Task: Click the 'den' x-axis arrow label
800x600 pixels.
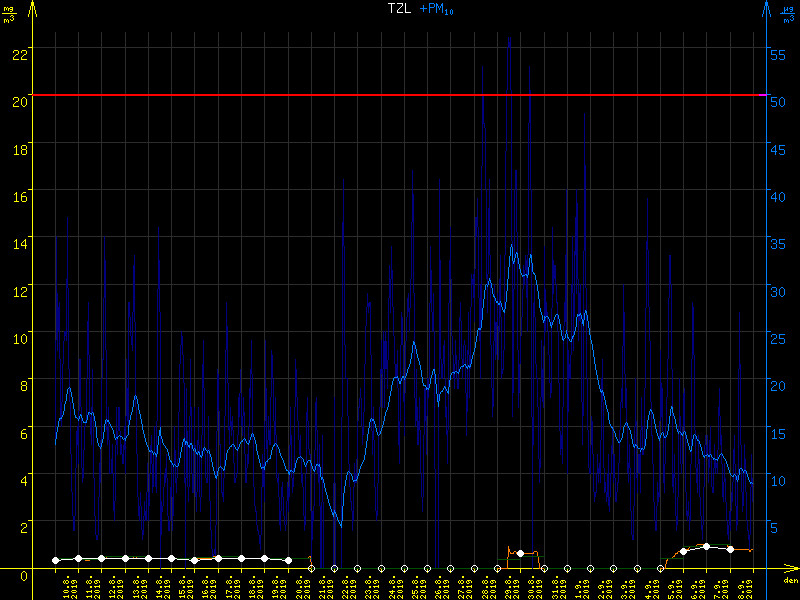Action: pyautogui.click(x=789, y=581)
